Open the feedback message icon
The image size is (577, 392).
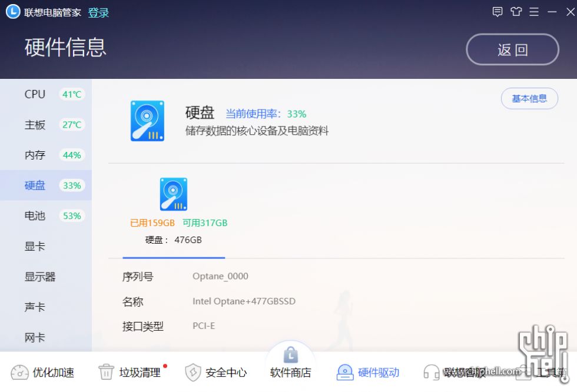point(497,12)
